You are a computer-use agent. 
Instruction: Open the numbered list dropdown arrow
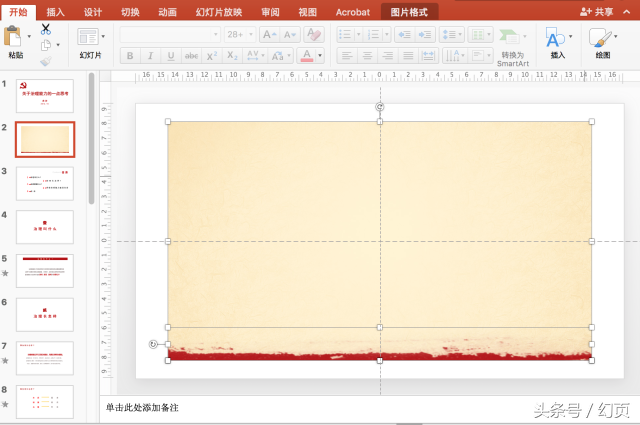[x=387, y=35]
